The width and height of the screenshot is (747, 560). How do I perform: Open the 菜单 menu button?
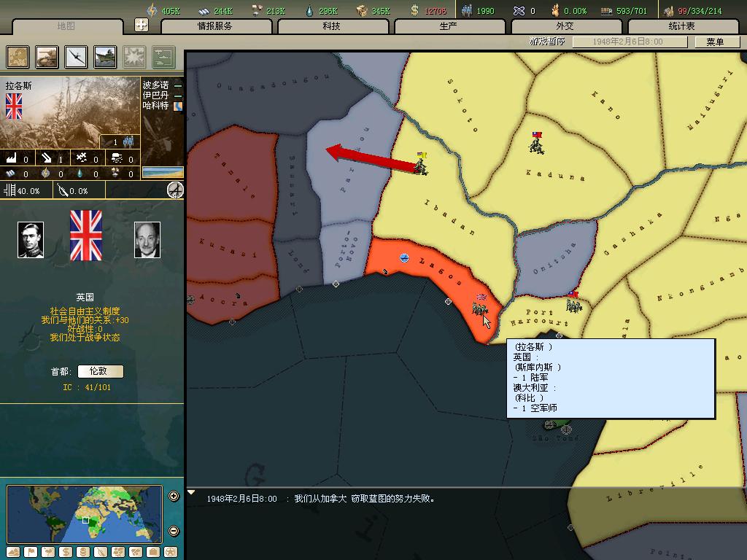tap(716, 42)
